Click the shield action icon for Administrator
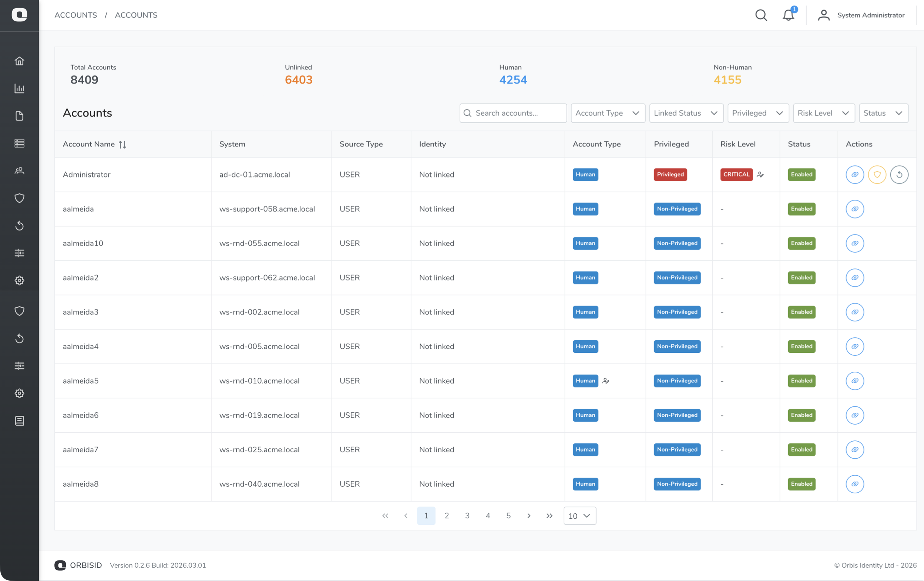This screenshot has height=581, width=924. point(877,175)
